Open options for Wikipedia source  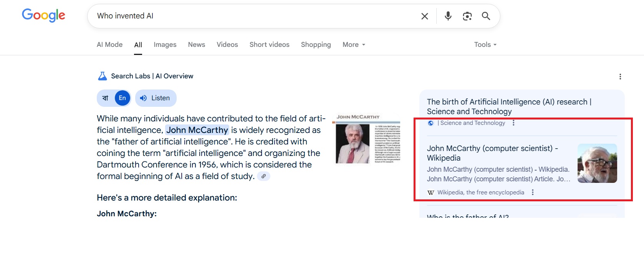(x=533, y=192)
